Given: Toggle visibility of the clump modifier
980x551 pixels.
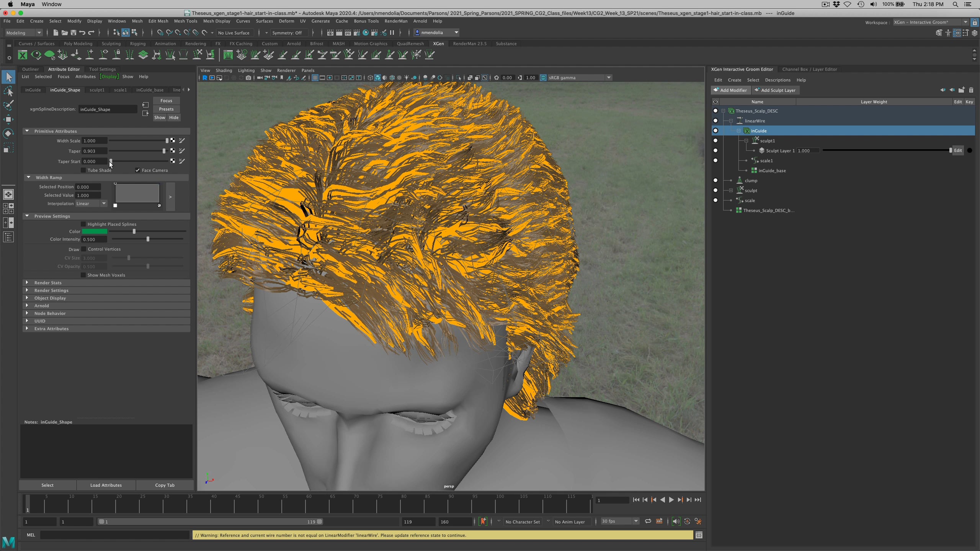Looking at the screenshot, I should click(715, 180).
